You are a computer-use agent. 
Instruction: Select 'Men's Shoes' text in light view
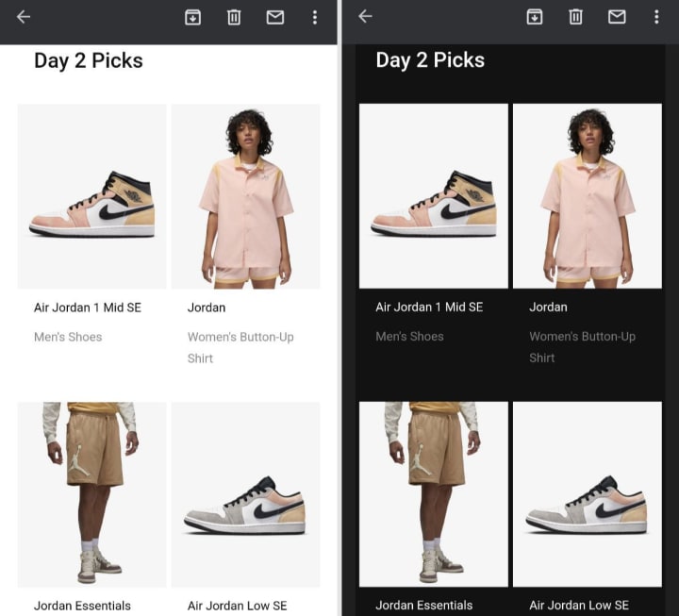coord(68,337)
